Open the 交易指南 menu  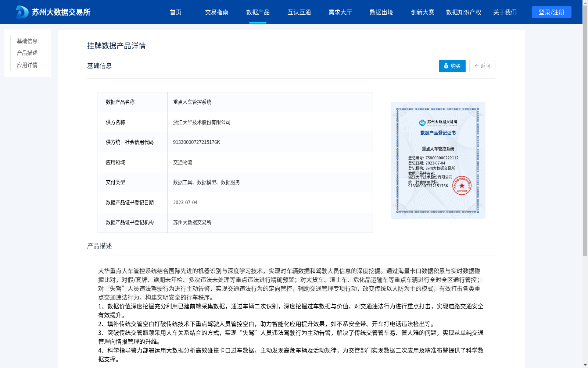tap(217, 12)
